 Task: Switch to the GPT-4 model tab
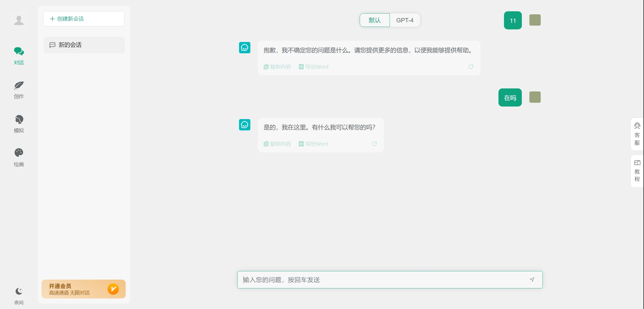pos(405,20)
